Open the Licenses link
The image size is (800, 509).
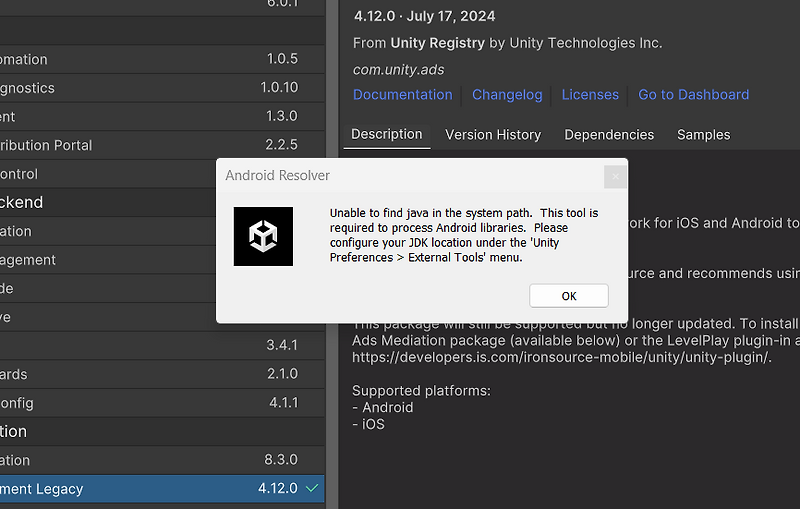click(x=590, y=95)
